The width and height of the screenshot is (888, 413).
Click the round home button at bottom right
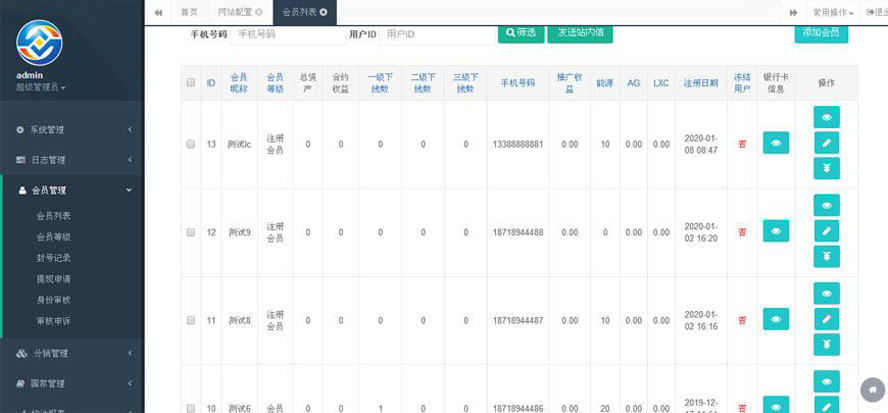pos(872,388)
